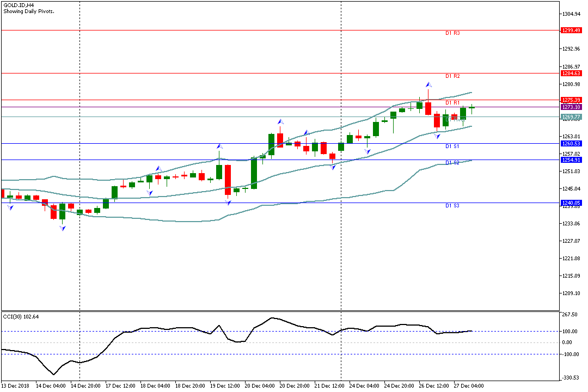
Task: Click the 18 Dec 04:00 time label
Action: tap(155, 386)
